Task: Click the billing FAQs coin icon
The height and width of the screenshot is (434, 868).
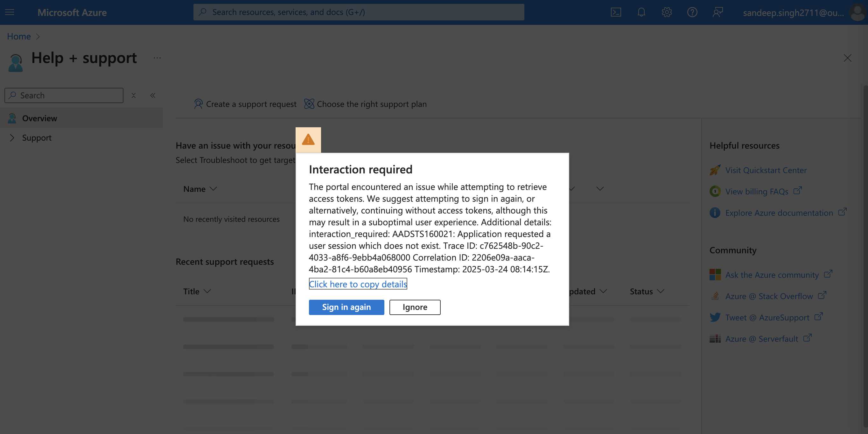Action: click(x=715, y=191)
